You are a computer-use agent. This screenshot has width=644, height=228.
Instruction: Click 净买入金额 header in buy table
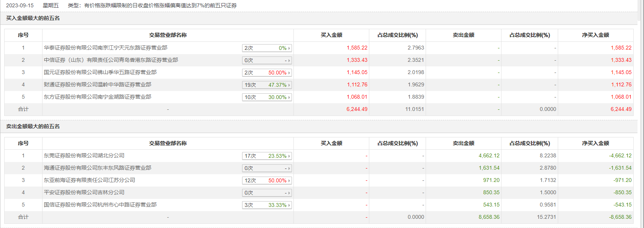click(x=595, y=35)
